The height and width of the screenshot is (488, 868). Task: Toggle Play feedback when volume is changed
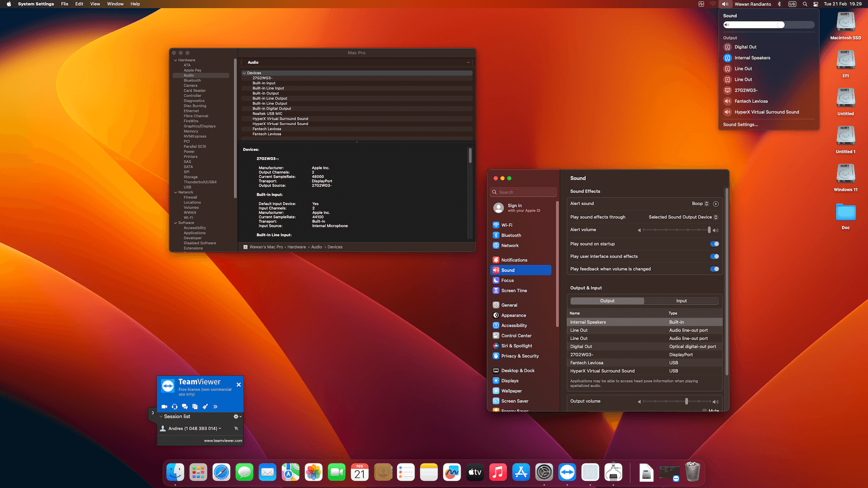click(714, 269)
